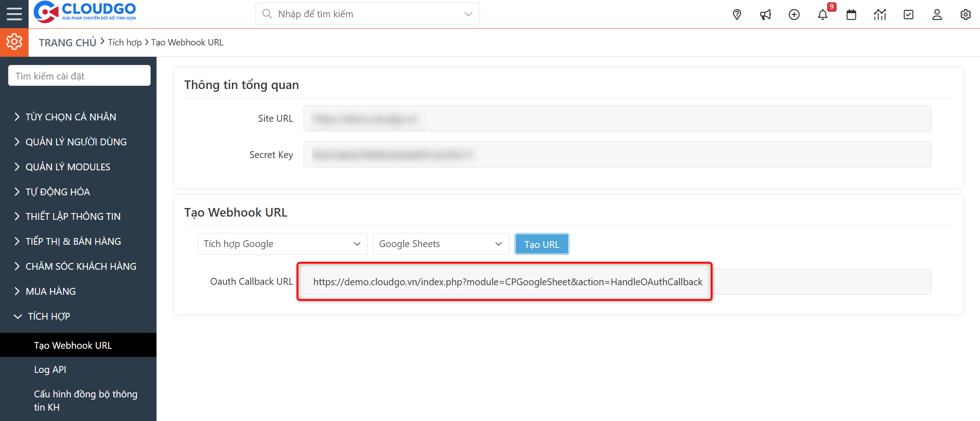The width and height of the screenshot is (980, 421).
Task: Open the user profile icon
Action: click(x=937, y=14)
